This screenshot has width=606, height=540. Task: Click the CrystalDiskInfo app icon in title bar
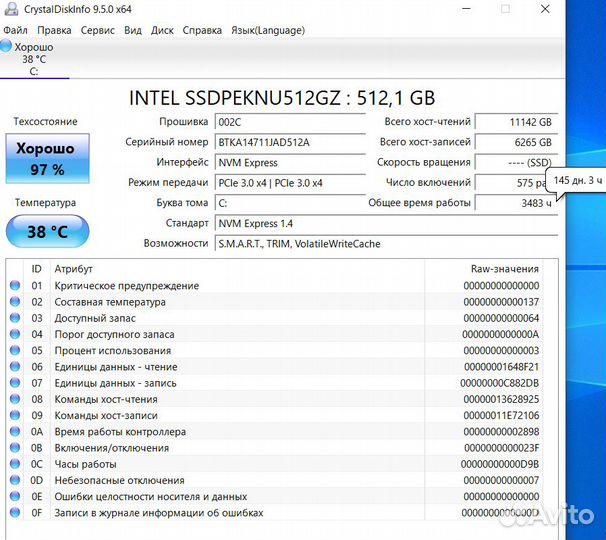11,9
